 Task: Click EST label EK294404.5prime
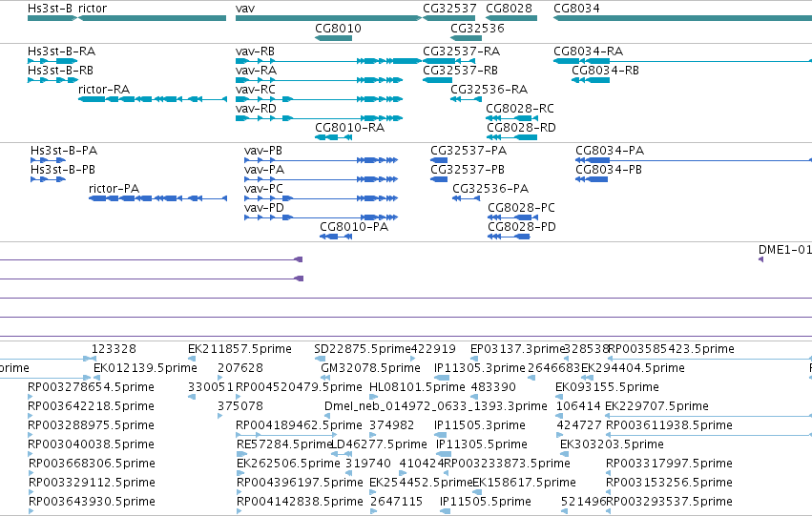point(633,368)
